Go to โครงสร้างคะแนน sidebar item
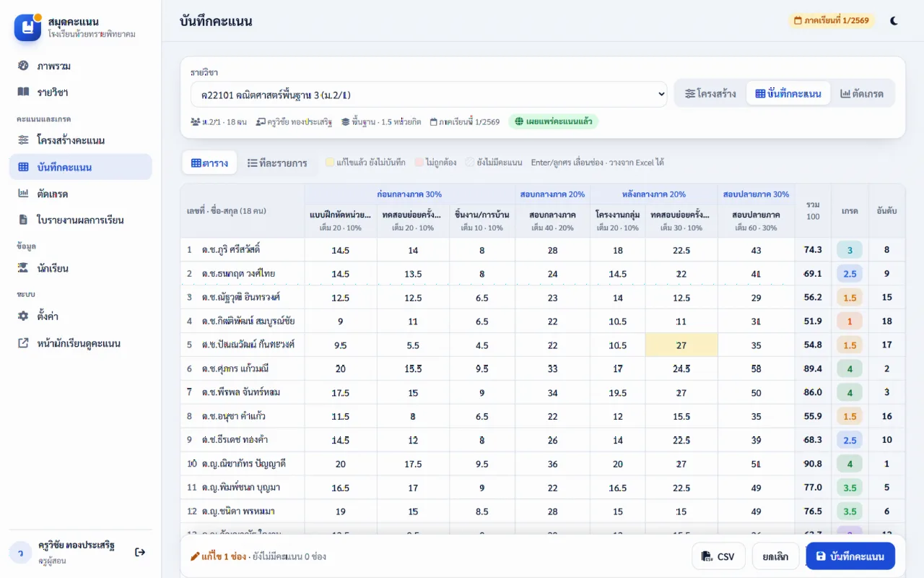924x578 pixels. [x=81, y=140]
